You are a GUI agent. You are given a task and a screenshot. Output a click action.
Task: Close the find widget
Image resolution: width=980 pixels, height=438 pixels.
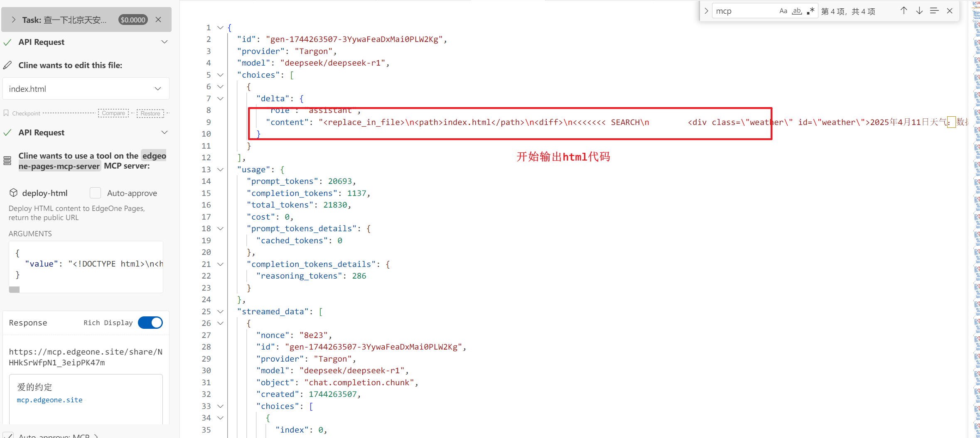tap(950, 11)
